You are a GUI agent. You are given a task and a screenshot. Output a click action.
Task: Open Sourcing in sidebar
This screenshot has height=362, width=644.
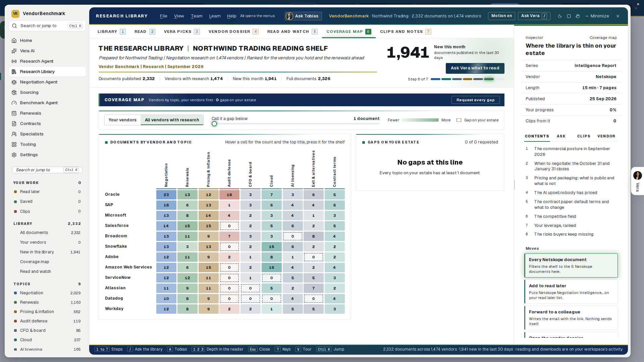(x=47, y=93)
